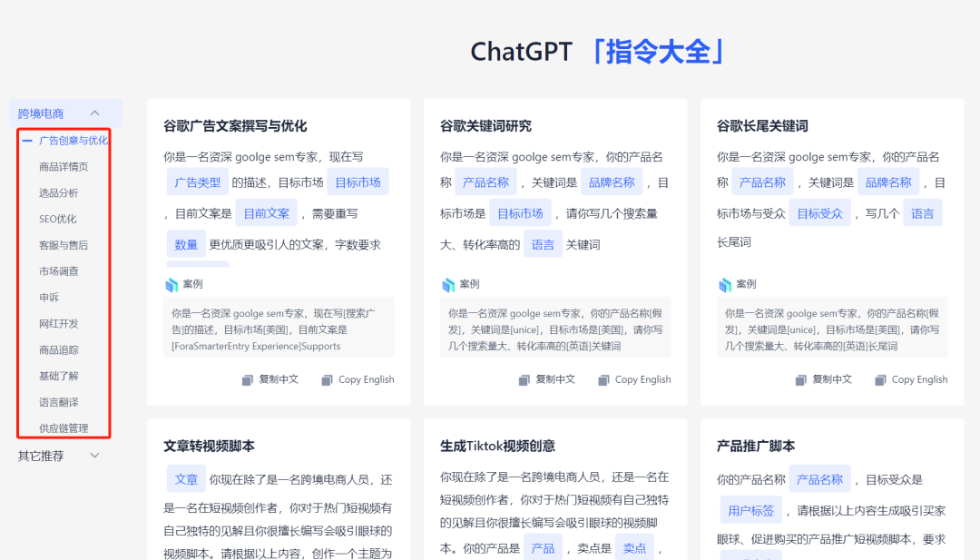The width and height of the screenshot is (980, 560).
Task: Open 商品详情页 sidebar category
Action: click(x=64, y=167)
